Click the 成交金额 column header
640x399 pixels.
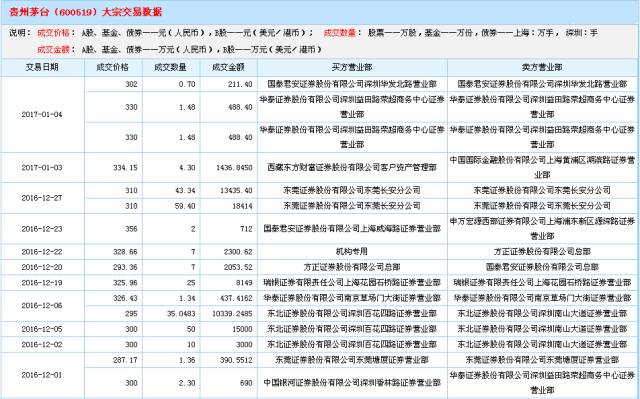pyautogui.click(x=229, y=67)
